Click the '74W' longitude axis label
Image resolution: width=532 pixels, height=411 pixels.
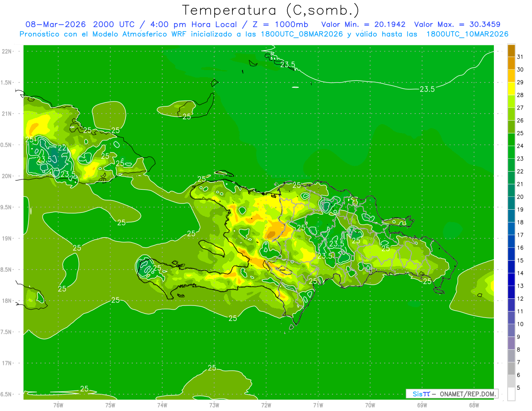(162, 405)
